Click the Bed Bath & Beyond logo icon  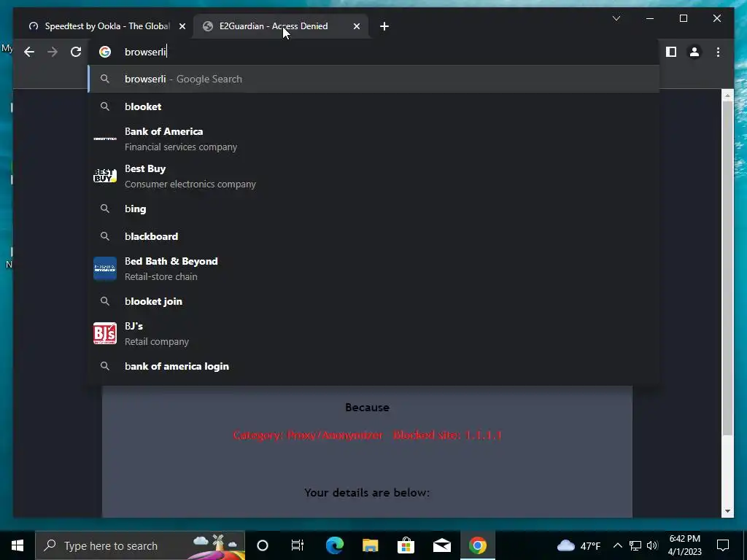point(105,268)
